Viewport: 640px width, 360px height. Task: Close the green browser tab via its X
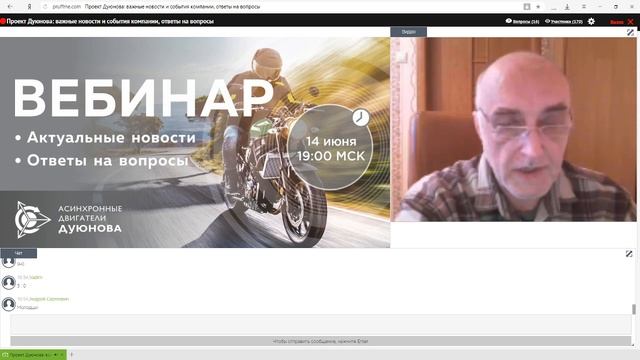tap(62, 355)
